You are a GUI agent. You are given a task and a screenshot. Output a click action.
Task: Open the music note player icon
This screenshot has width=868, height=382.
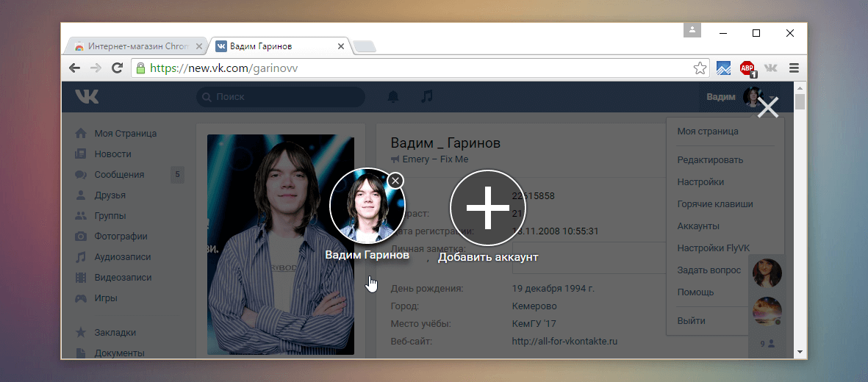coord(426,97)
